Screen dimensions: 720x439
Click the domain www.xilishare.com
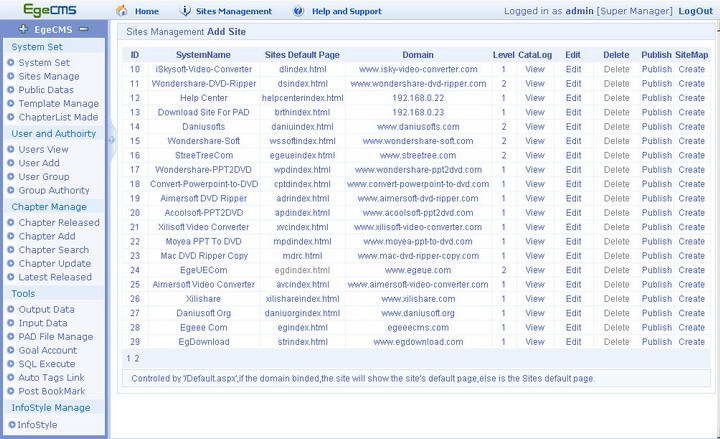pos(418,299)
